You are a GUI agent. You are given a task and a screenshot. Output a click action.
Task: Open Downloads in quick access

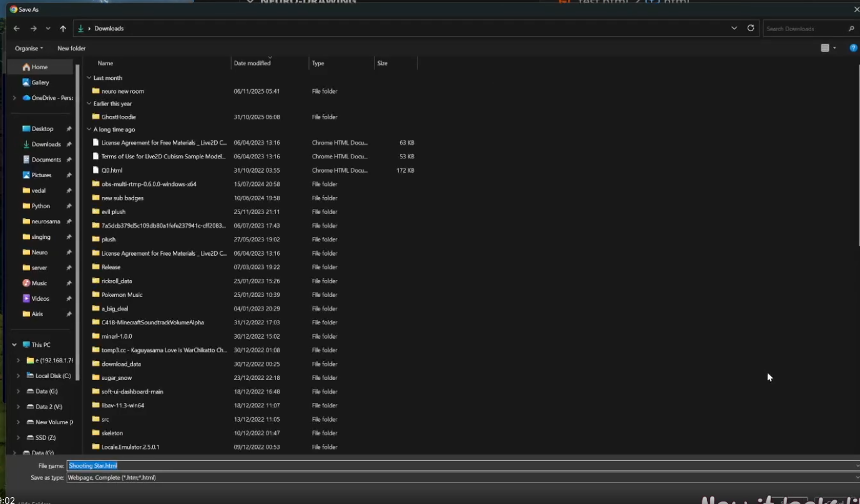(46, 144)
